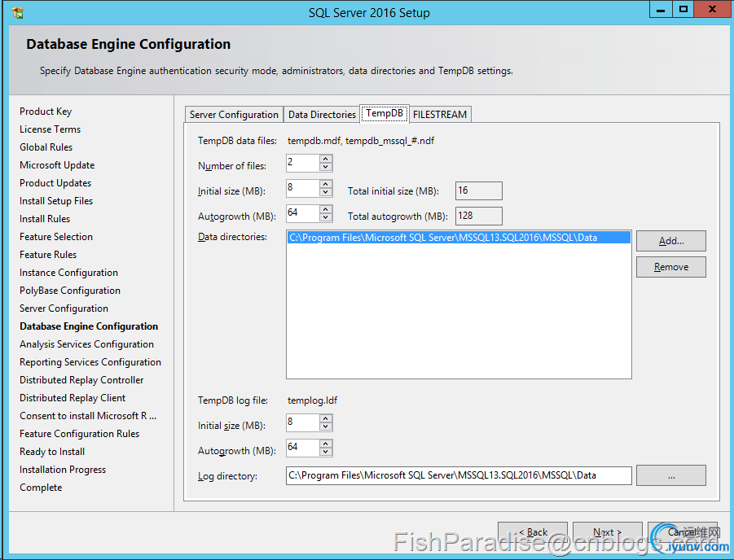Click the log file Autogrowth field
Image resolution: width=734 pixels, height=560 pixels.
[303, 448]
